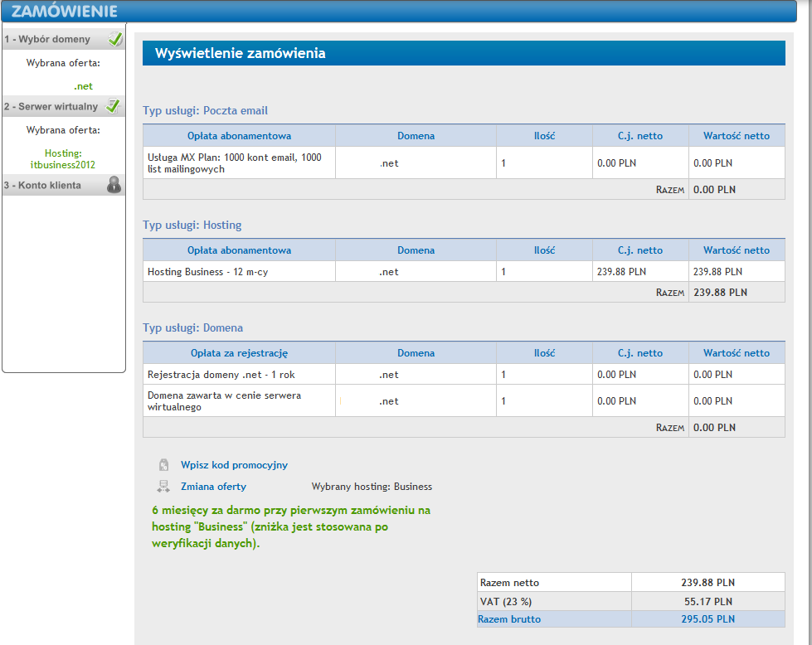This screenshot has height=645, width=812.
Task: Click the promo code tag icon
Action: (x=163, y=465)
